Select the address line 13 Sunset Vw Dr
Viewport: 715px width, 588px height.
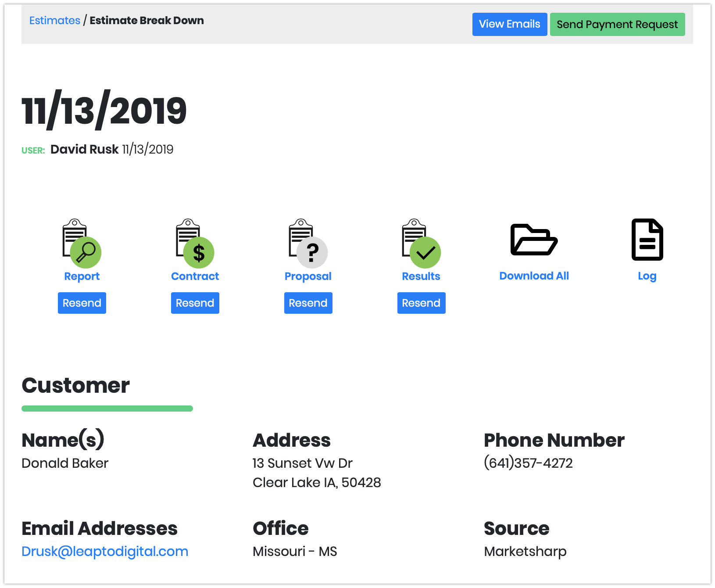(x=303, y=463)
